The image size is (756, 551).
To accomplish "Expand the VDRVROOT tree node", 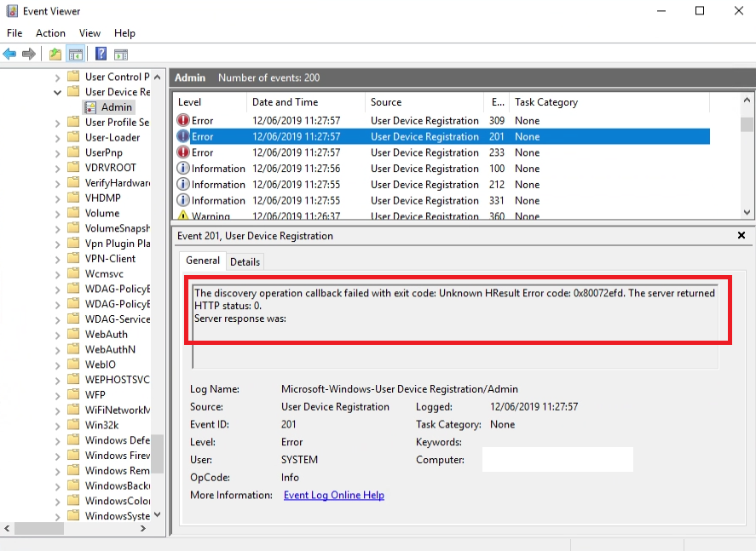I will pos(57,167).
